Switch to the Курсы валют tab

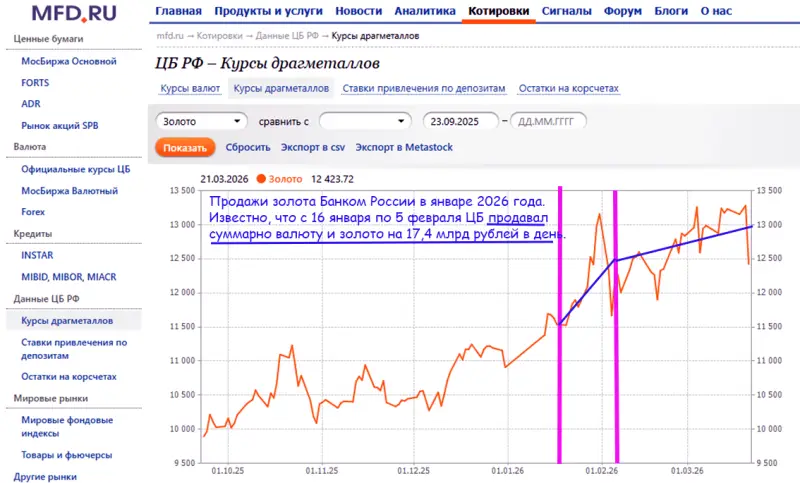[x=191, y=88]
